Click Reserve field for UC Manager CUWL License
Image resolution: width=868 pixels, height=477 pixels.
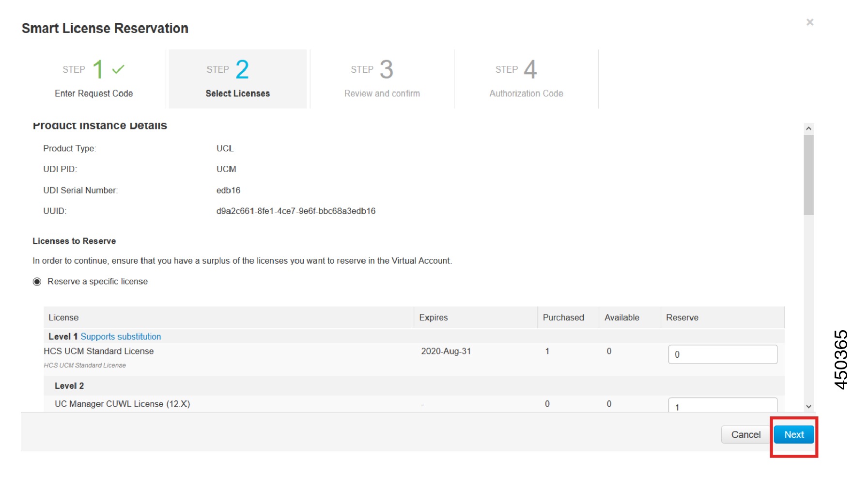[x=722, y=406]
